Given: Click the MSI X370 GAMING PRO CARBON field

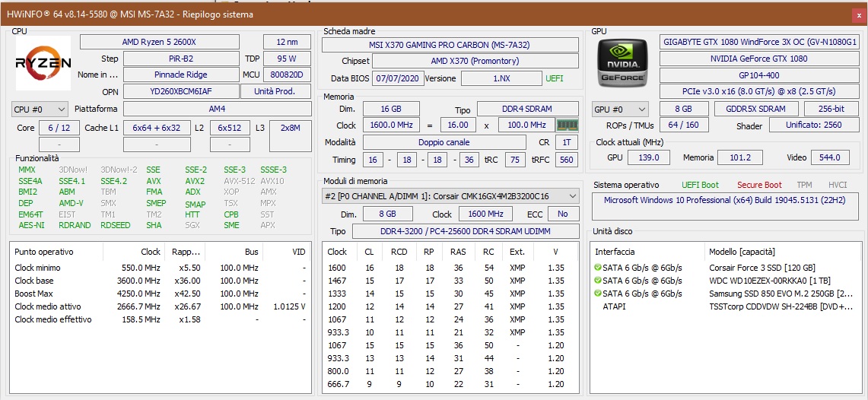Looking at the screenshot, I should coord(450,45).
